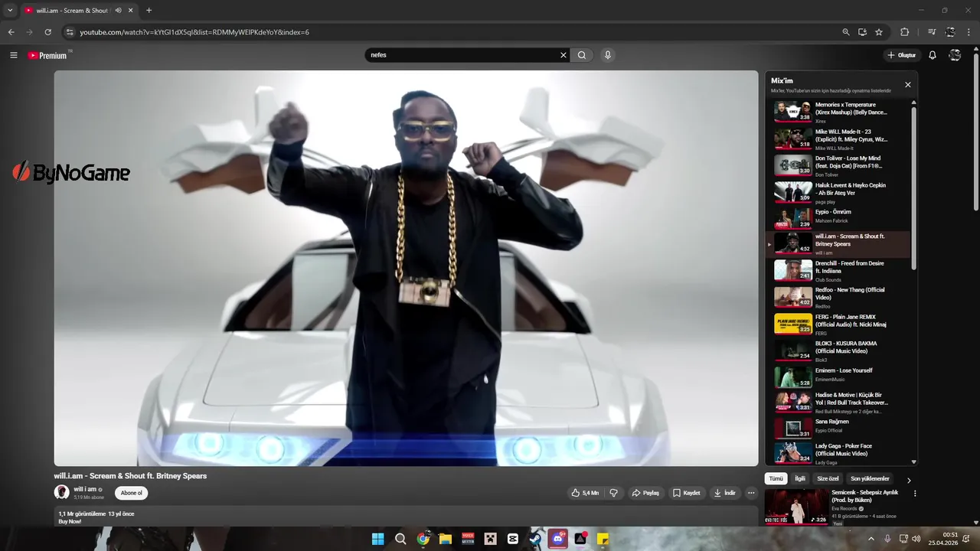Open tab search dropdown arrow
Image resolution: width=980 pixels, height=551 pixels.
pos(10,11)
